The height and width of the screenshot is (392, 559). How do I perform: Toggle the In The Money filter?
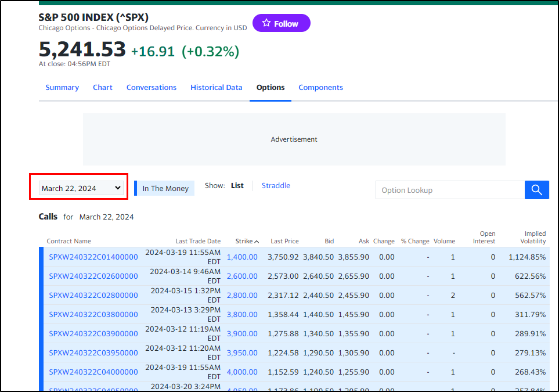(164, 188)
